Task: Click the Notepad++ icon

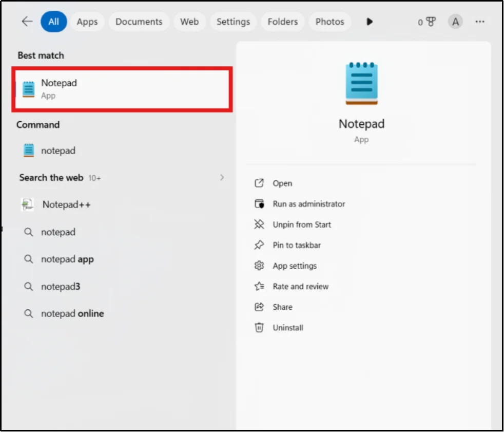Action: point(27,204)
